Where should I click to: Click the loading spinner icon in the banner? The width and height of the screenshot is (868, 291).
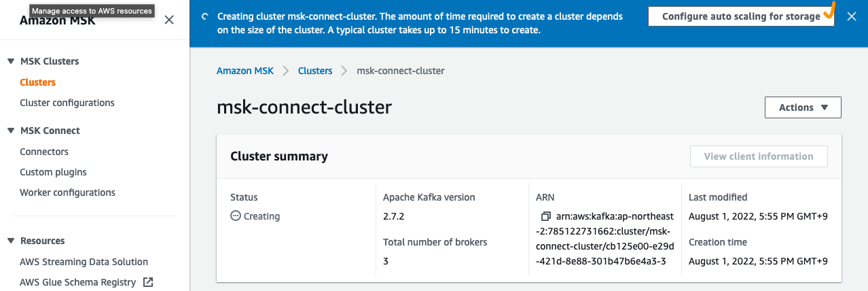pos(205,16)
